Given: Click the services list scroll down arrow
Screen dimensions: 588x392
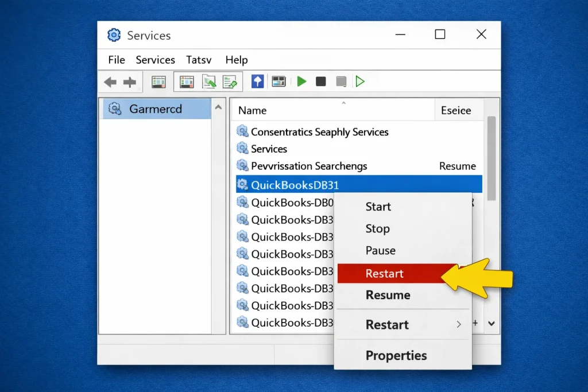Looking at the screenshot, I should 492,323.
